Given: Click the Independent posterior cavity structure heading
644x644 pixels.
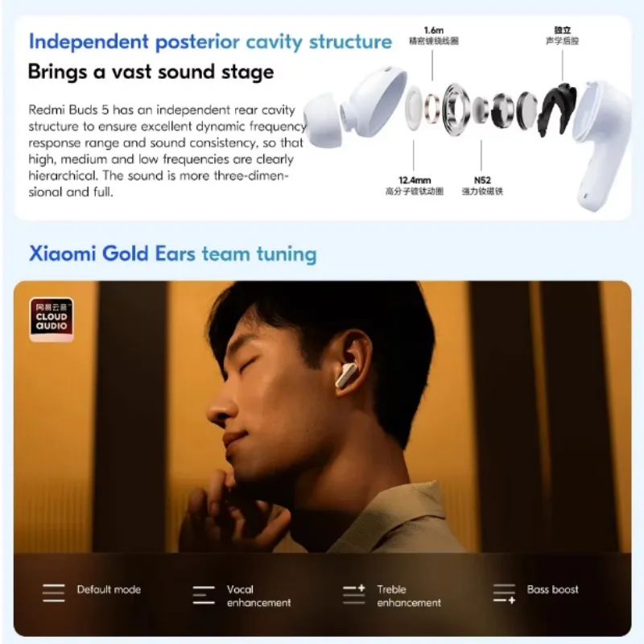Looking at the screenshot, I should coord(210,42).
